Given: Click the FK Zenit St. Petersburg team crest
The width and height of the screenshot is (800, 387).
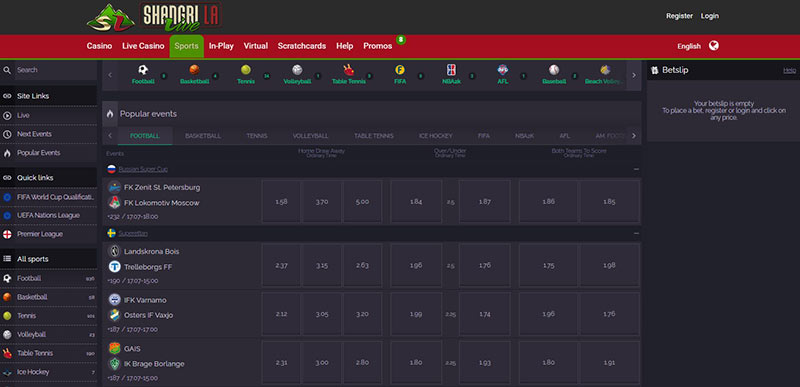Looking at the screenshot, I should pos(114,187).
